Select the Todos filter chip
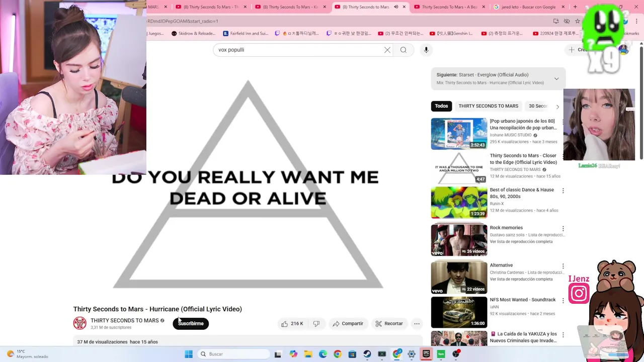The image size is (644, 362). [x=441, y=106]
